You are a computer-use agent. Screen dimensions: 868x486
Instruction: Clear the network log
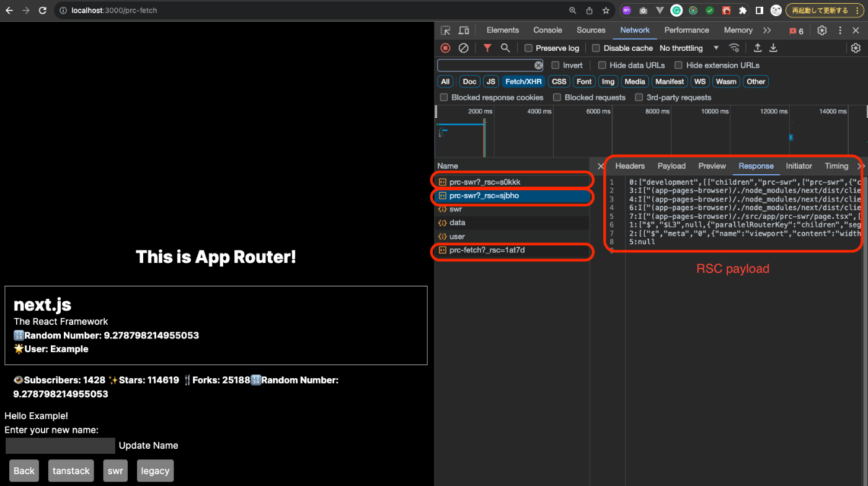tap(463, 48)
